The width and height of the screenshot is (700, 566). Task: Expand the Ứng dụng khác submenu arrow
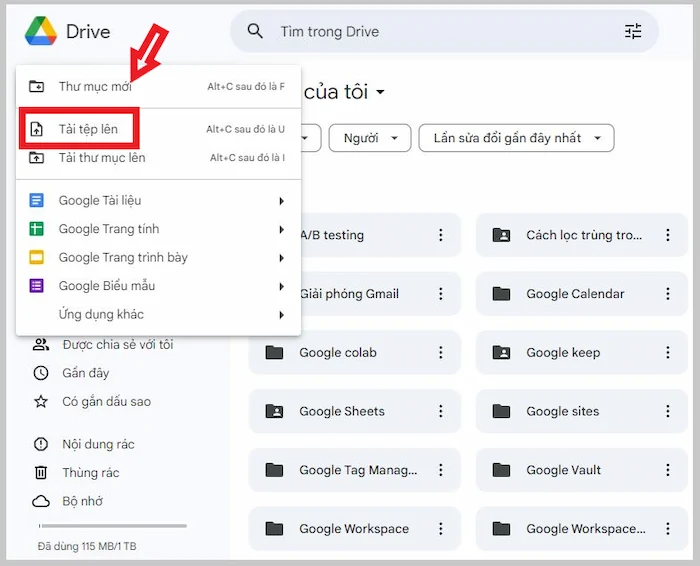[x=282, y=315]
